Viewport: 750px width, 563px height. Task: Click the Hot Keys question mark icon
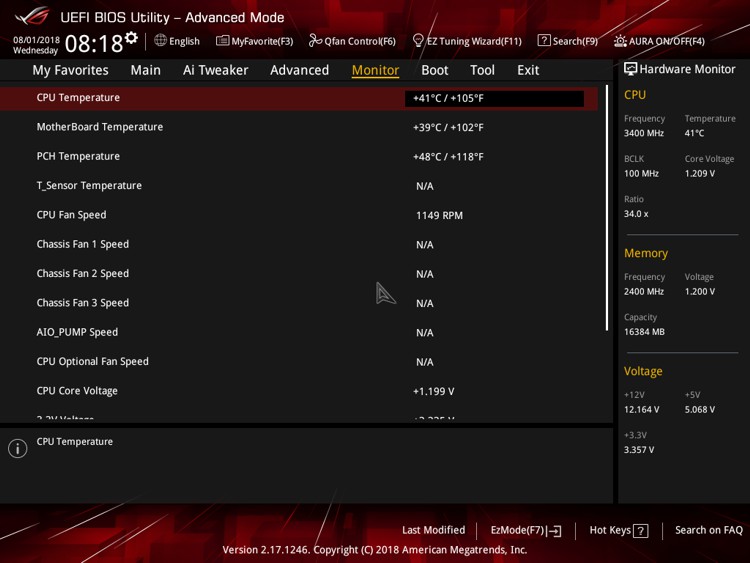[641, 531]
